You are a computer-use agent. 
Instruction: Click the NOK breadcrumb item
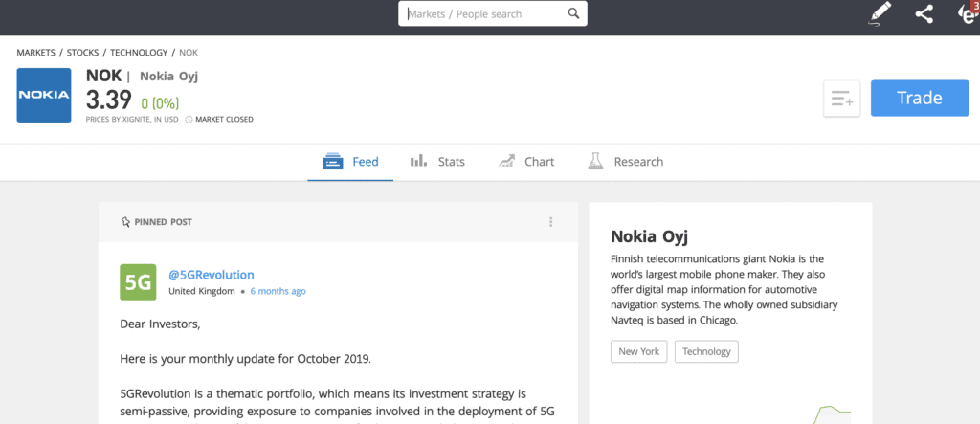coord(189,53)
